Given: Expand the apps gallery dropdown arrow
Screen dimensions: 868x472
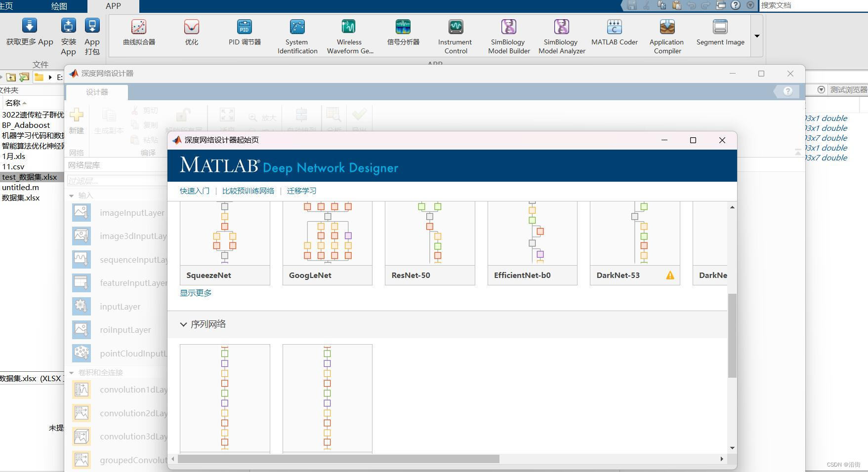Looking at the screenshot, I should tap(757, 36).
